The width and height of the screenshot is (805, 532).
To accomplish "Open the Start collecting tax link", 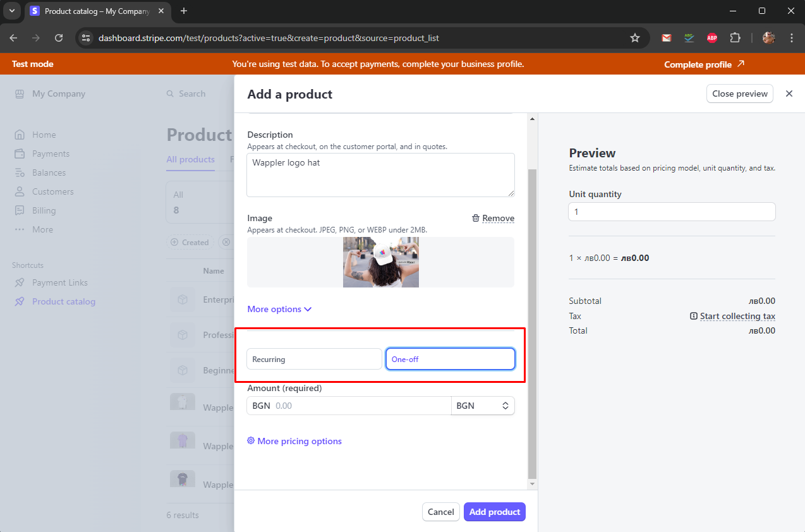I will point(737,316).
